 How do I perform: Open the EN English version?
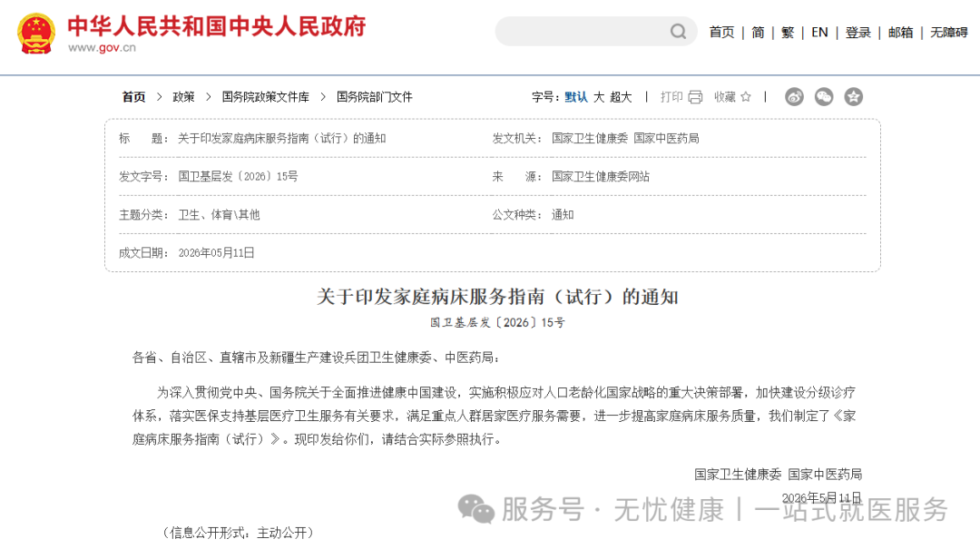(x=819, y=33)
